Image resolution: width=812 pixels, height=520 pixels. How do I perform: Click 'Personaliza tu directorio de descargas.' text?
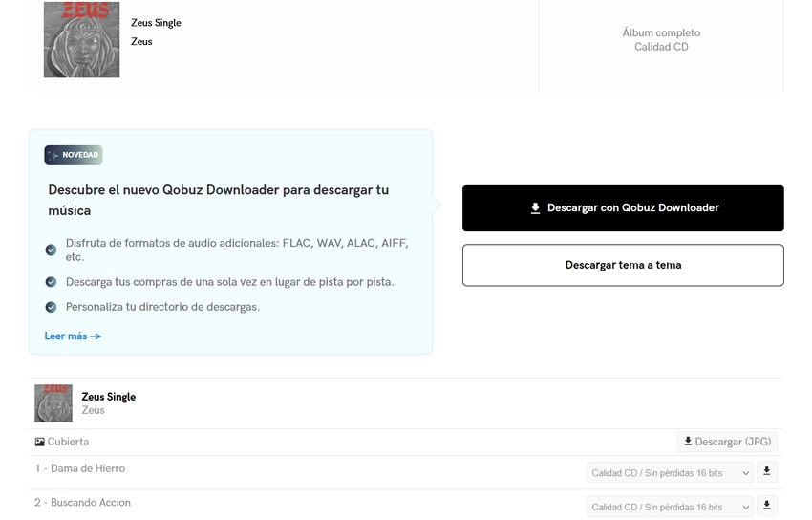coord(162,307)
